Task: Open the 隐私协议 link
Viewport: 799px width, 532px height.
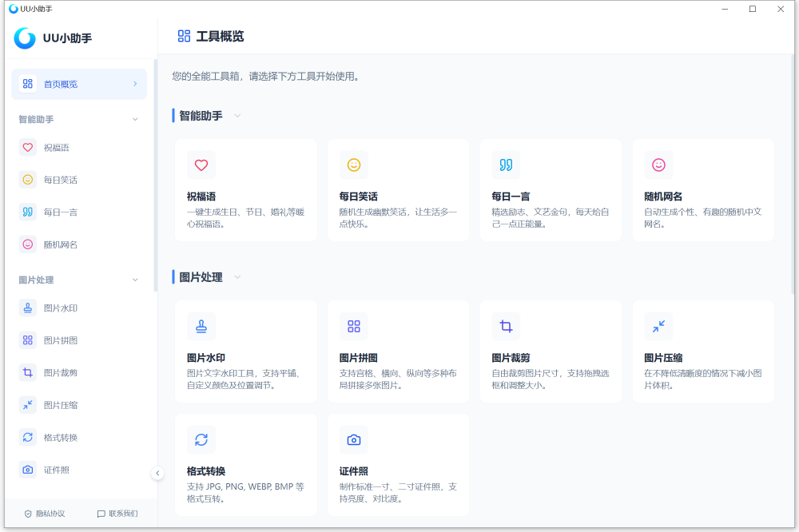Action: [x=45, y=514]
